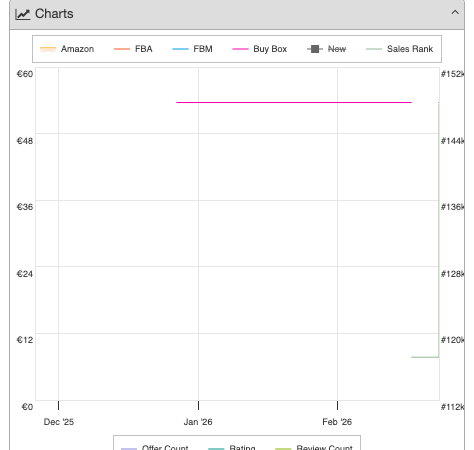Click the pink Buy Box price line
Image resolution: width=474 pixels, height=450 pixels.
click(294, 102)
